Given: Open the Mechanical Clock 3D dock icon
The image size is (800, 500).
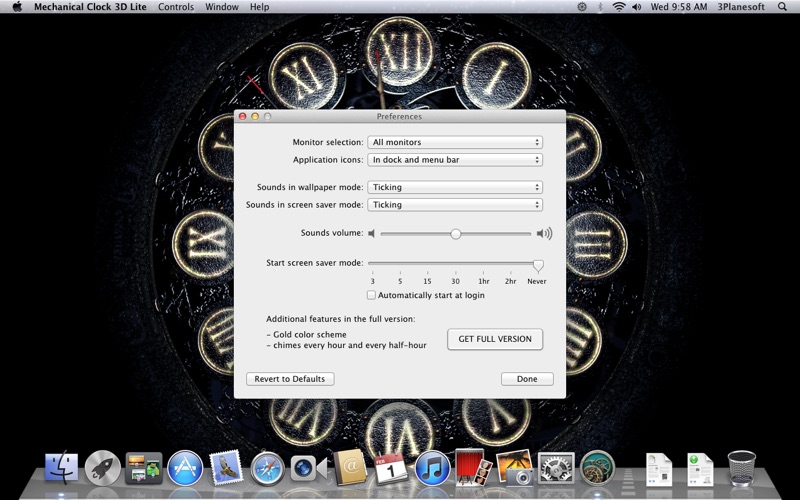Looking at the screenshot, I should [597, 467].
